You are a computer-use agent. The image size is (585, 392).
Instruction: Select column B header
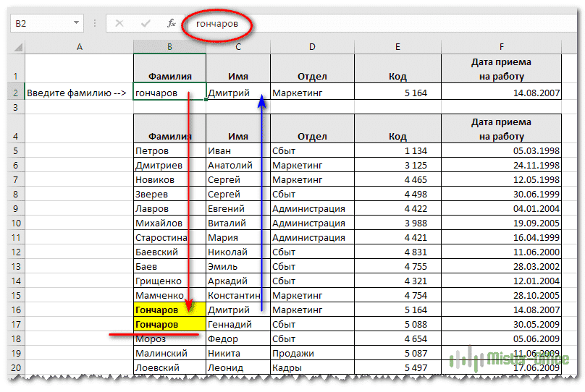[169, 47]
